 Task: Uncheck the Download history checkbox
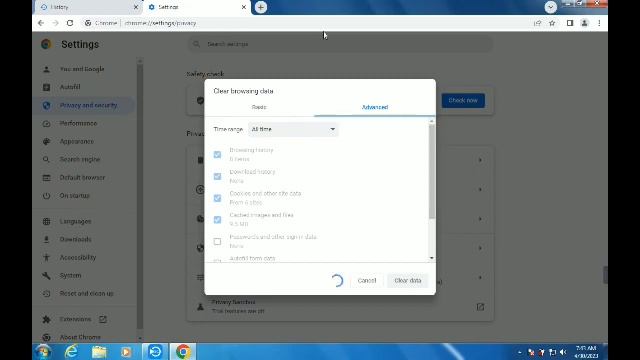pos(217,176)
